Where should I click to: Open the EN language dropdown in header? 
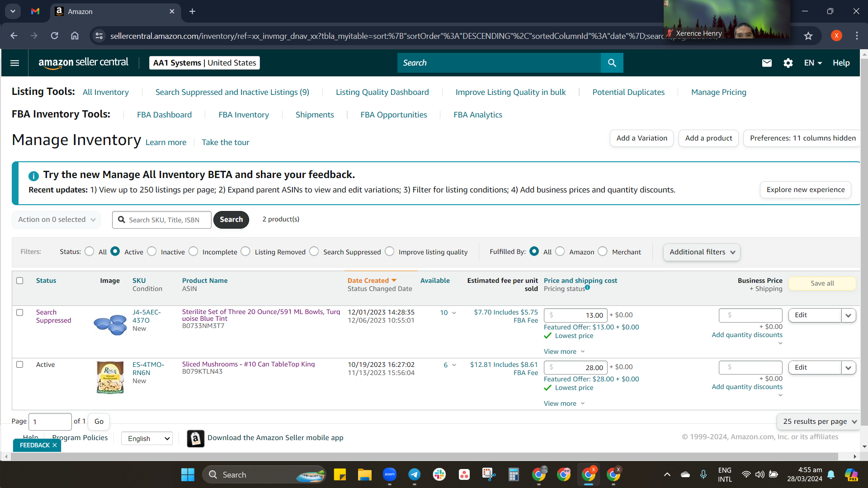[x=813, y=63]
